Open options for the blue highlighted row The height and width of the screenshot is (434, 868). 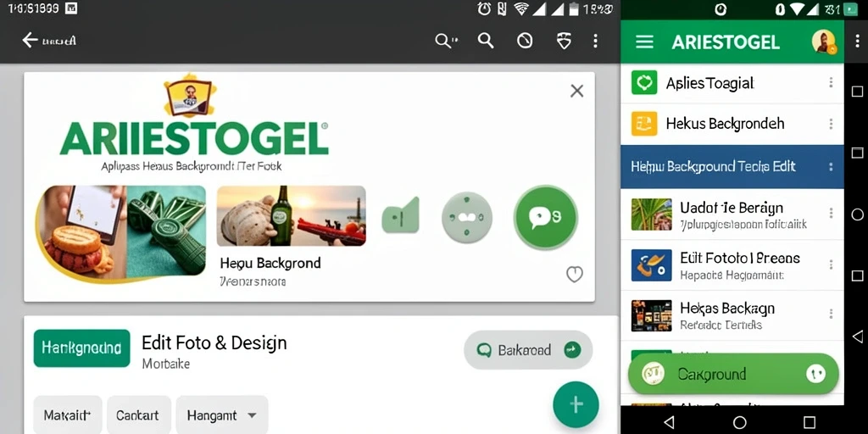coord(831,167)
